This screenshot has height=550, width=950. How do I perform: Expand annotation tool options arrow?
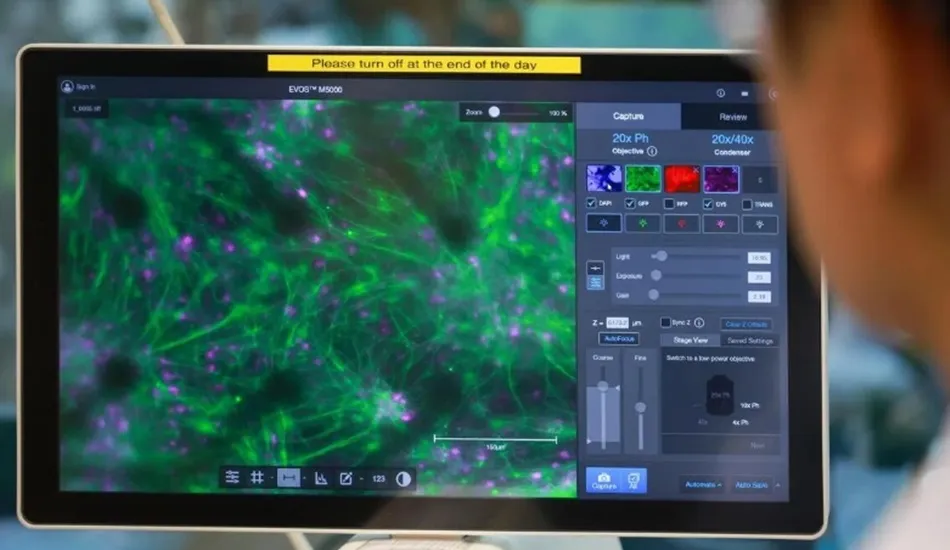pyautogui.click(x=361, y=479)
